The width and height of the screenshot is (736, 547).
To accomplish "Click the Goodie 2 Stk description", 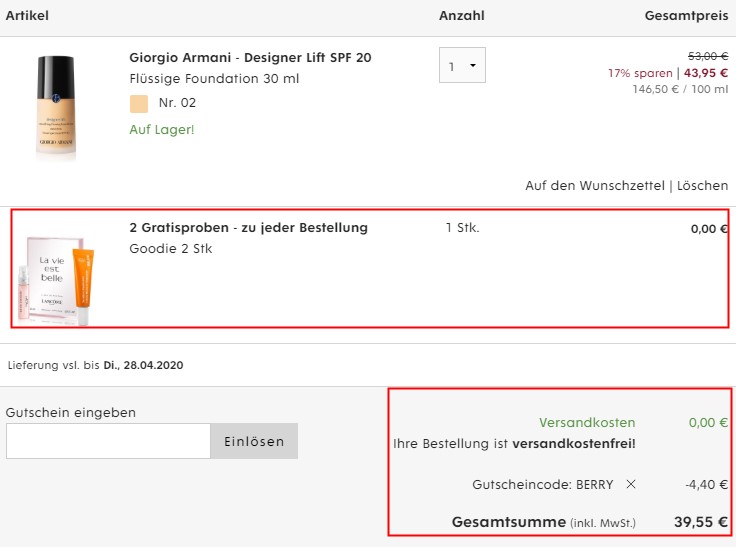I will click(x=171, y=248).
